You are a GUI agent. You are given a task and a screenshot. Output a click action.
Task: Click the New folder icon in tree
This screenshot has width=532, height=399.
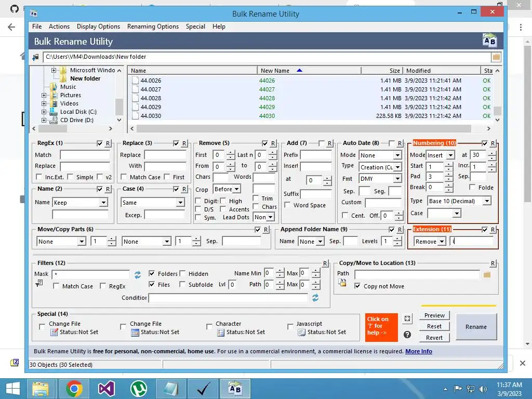(x=63, y=79)
